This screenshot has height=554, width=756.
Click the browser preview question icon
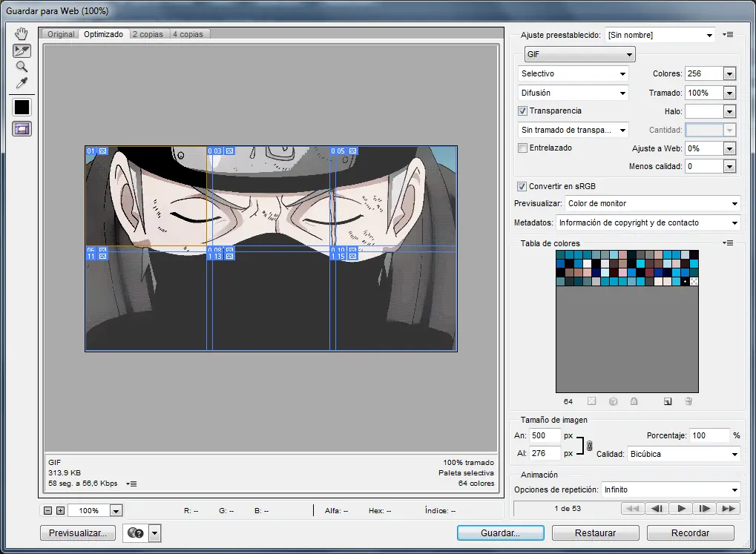tap(136, 532)
